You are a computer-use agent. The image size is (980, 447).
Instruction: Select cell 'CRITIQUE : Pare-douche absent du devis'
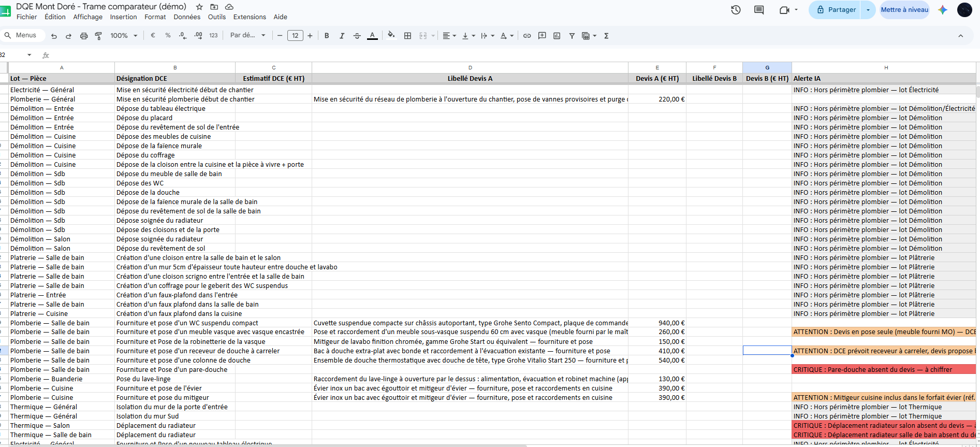(x=884, y=369)
